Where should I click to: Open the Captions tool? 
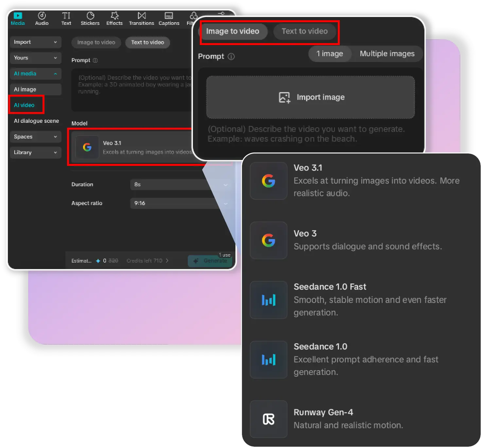coord(169,18)
